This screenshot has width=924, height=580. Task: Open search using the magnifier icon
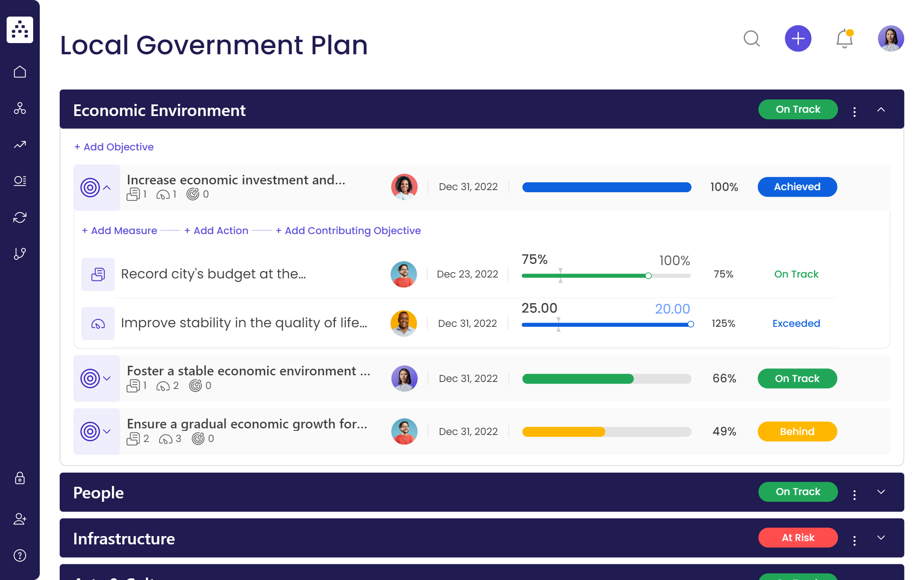(752, 39)
